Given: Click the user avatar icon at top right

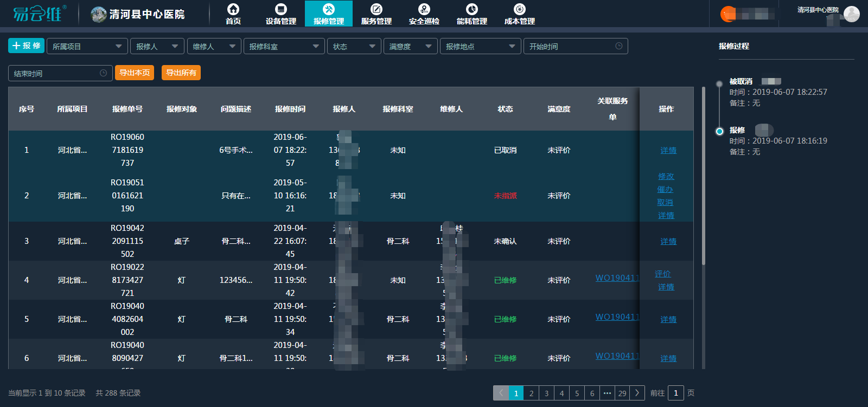Looking at the screenshot, I should point(851,14).
